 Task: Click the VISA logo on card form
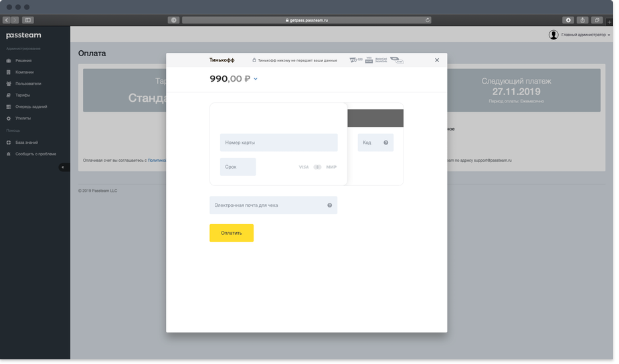(304, 167)
